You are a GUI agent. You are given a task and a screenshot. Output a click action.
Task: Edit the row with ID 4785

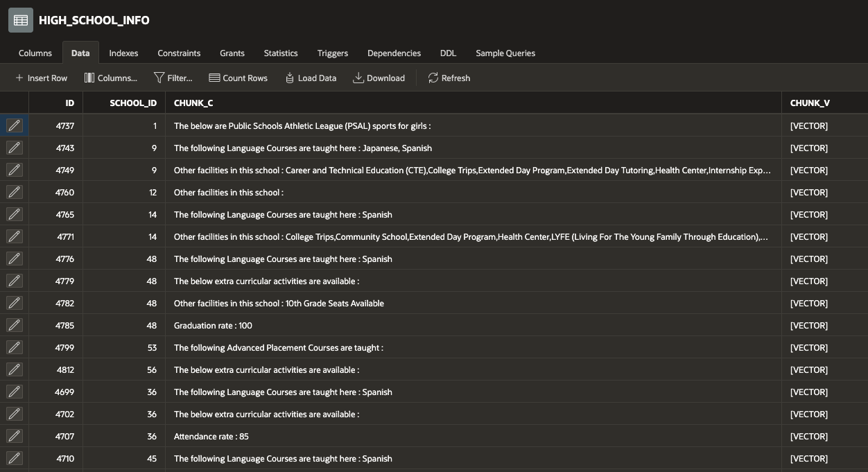coord(15,325)
